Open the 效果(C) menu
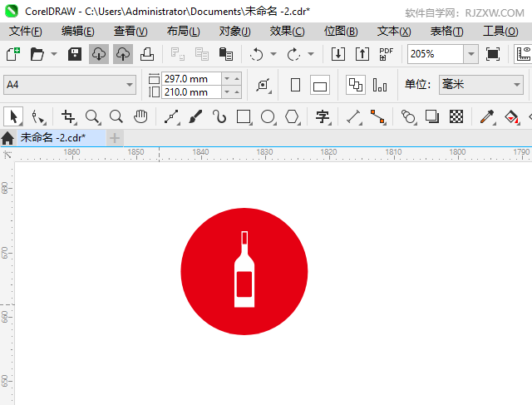This screenshot has width=532, height=405. [287, 31]
